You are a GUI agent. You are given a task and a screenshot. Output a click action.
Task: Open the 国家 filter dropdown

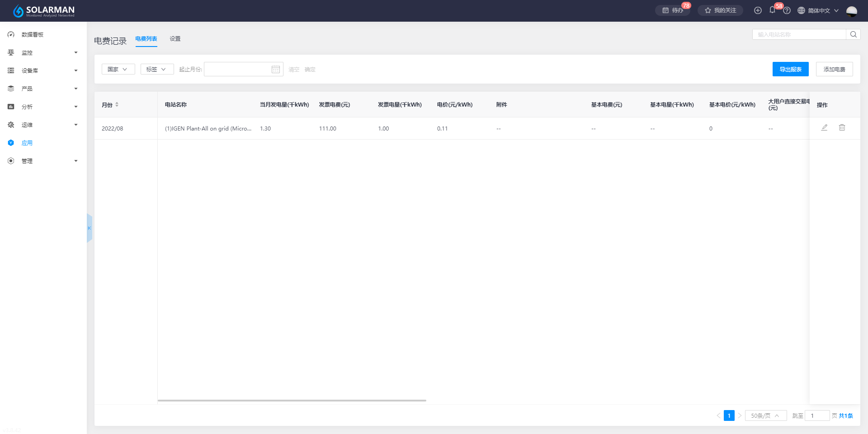coord(118,70)
